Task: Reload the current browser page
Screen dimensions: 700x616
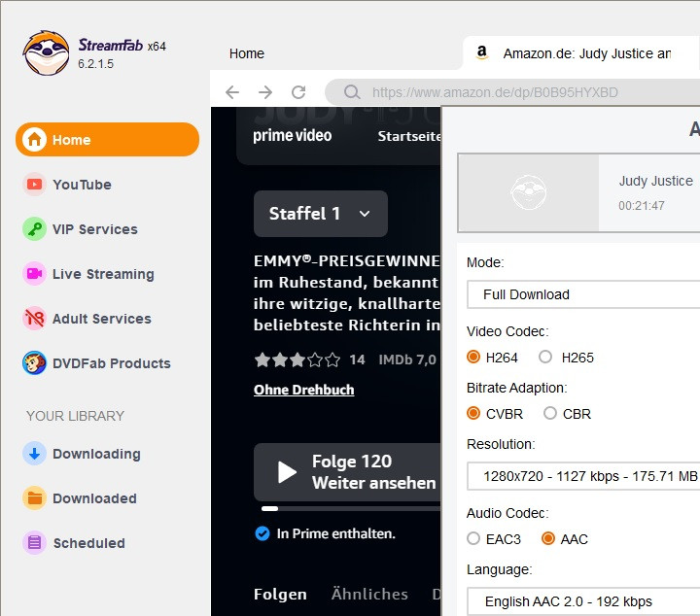Action: (298, 92)
